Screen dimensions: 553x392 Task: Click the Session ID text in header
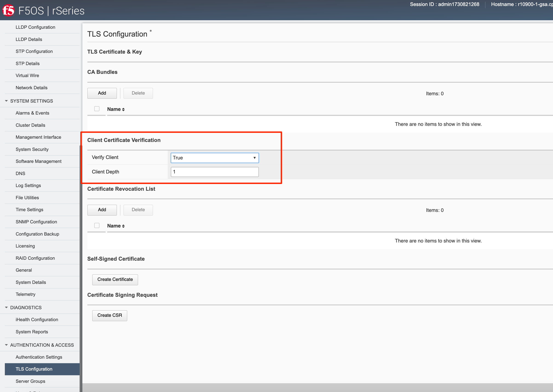tap(445, 4)
